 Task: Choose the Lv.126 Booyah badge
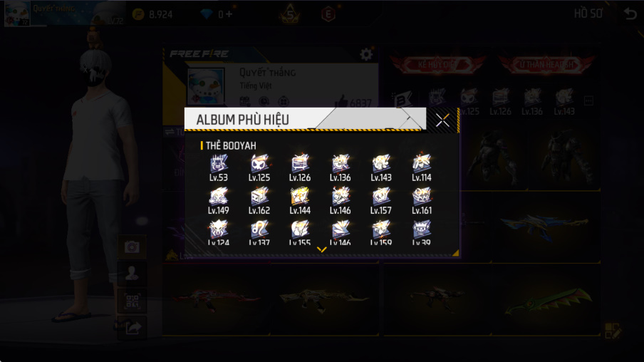click(300, 167)
